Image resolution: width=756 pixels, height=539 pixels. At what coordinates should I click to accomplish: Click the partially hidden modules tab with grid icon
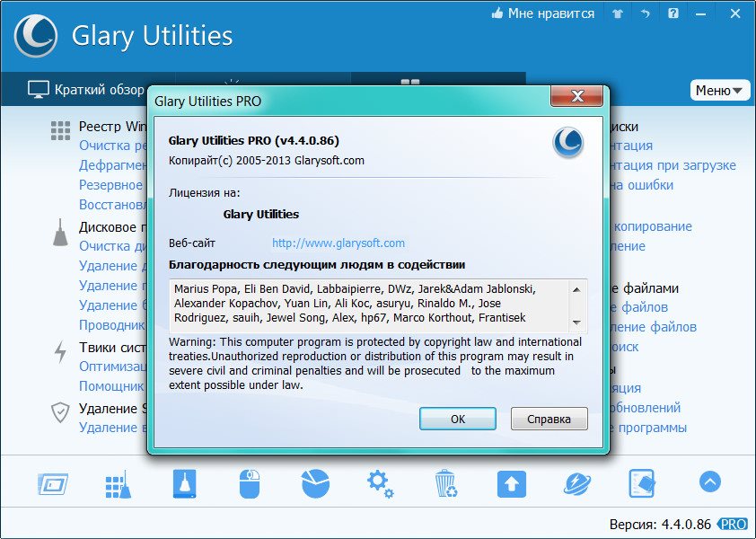click(438, 80)
